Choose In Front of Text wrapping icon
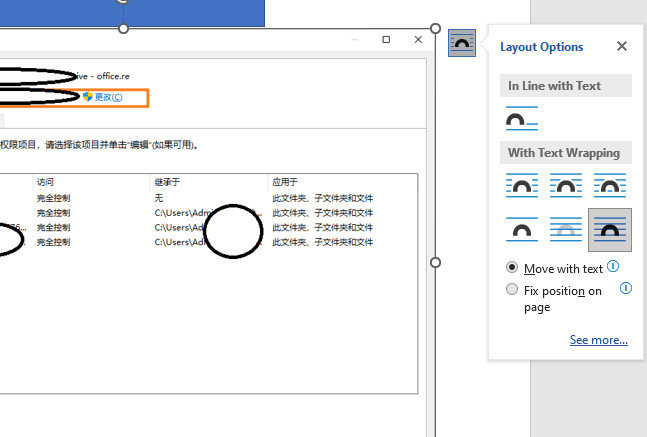Image resolution: width=647 pixels, height=437 pixels. tap(610, 230)
